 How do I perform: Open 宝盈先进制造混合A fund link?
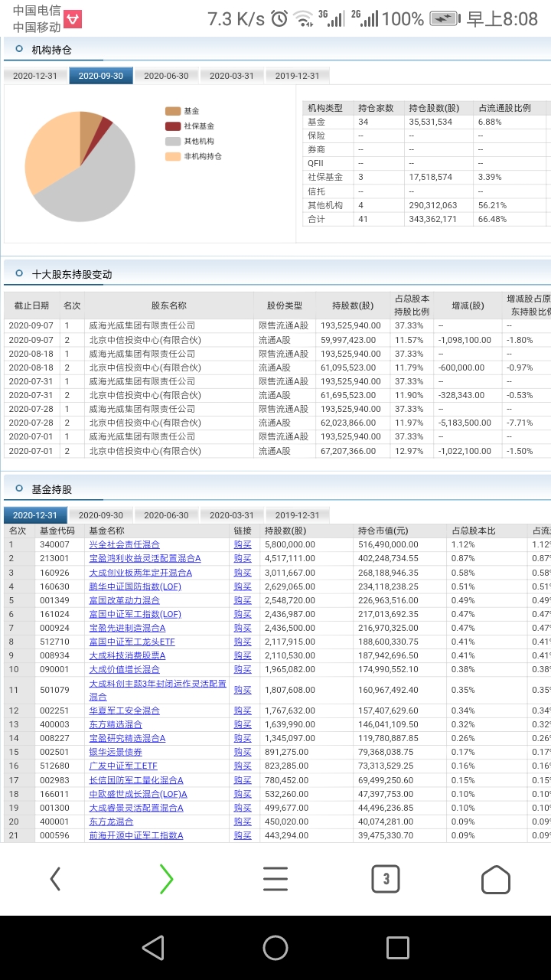(x=127, y=628)
